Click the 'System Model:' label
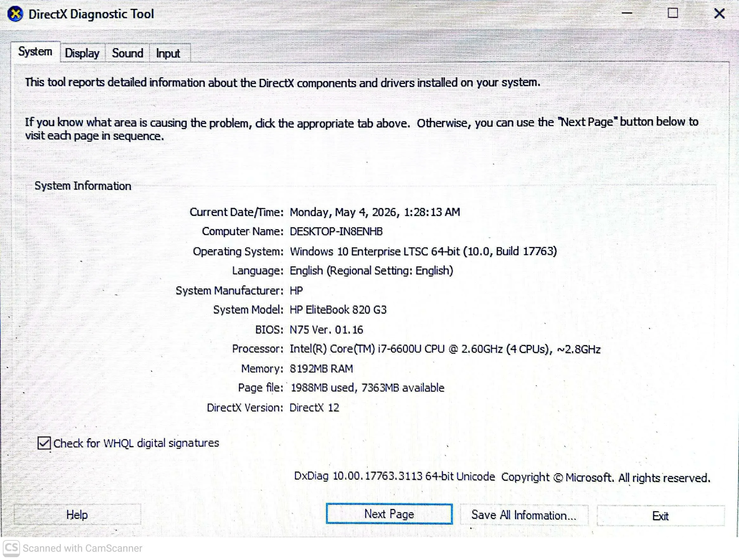 pyautogui.click(x=248, y=310)
